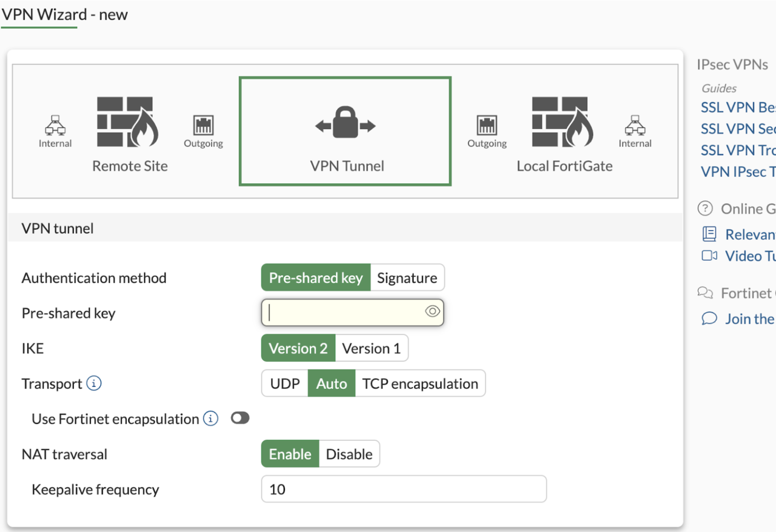Switch IKE to Version 1

pyautogui.click(x=371, y=348)
